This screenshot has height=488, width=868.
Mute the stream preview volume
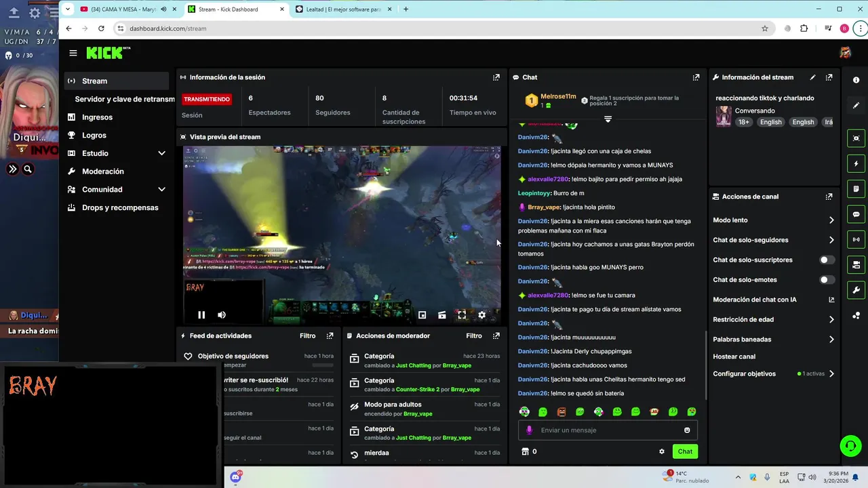222,314
